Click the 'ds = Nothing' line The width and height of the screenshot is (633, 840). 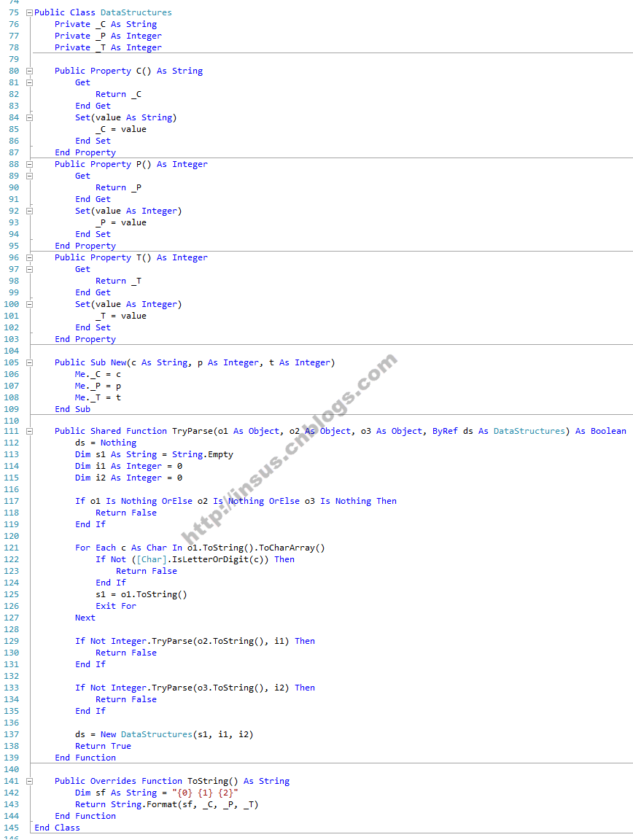[x=106, y=443]
